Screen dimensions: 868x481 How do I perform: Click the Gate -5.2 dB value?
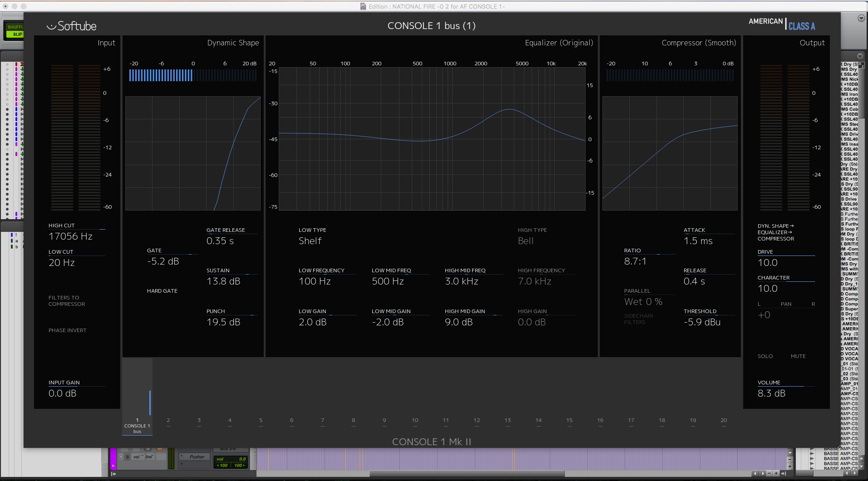click(x=163, y=261)
